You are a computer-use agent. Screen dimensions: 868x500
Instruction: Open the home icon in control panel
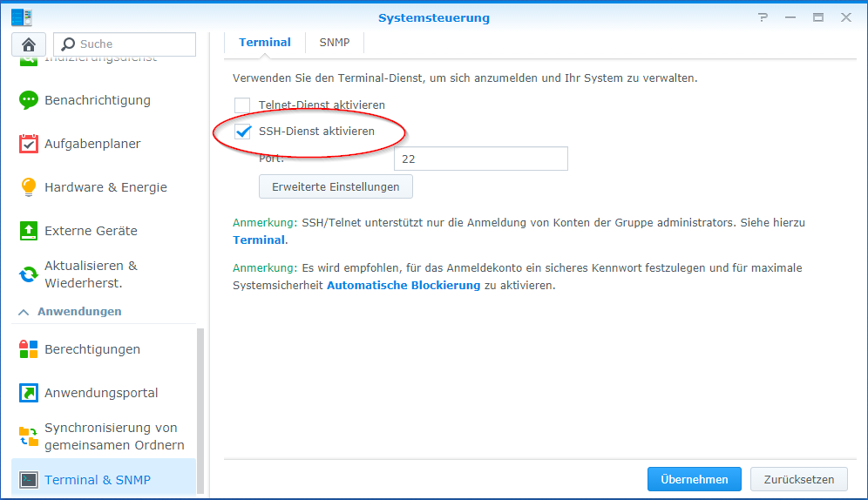click(x=29, y=44)
